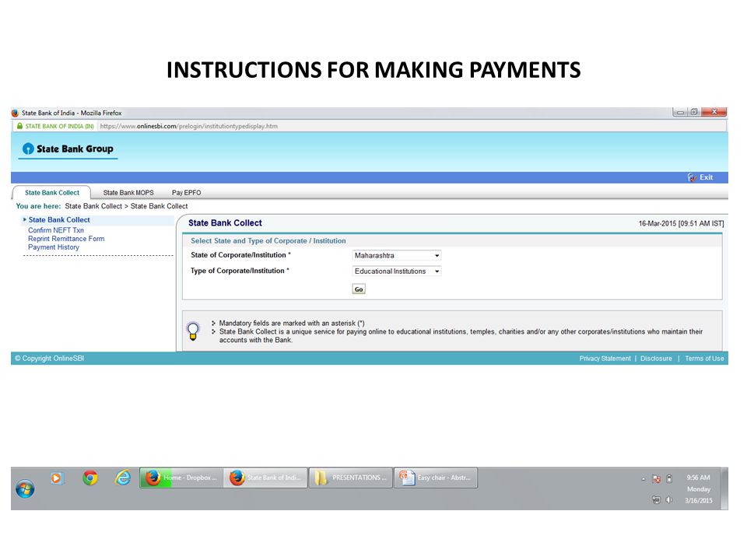Switch to the Pay EPFO tab
This screenshot has width=747, height=560.
point(186,193)
